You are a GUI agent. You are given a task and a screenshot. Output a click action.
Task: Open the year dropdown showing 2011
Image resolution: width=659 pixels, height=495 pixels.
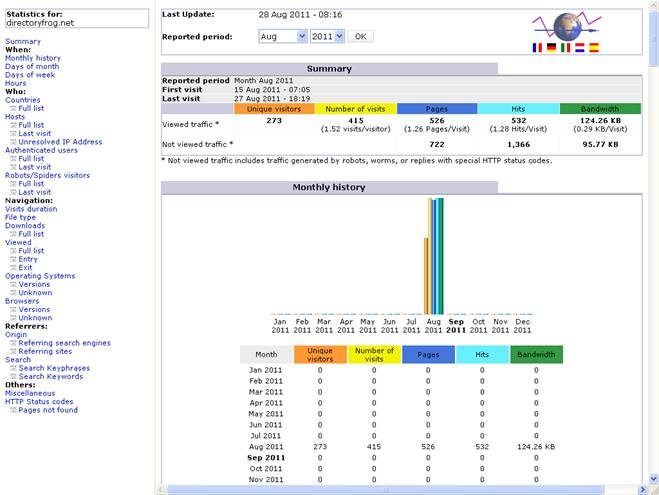point(326,36)
